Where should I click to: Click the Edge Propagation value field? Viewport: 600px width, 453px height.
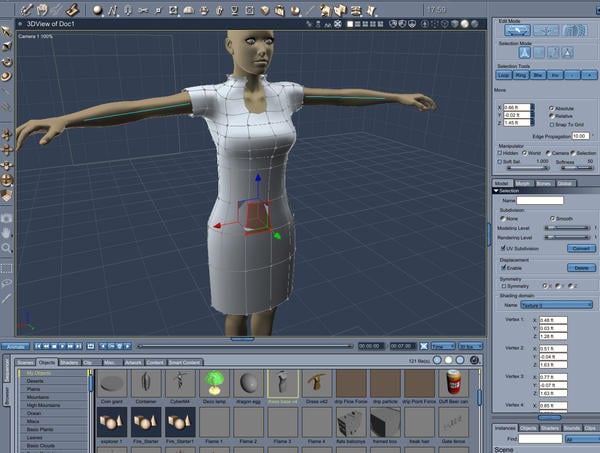pos(580,136)
